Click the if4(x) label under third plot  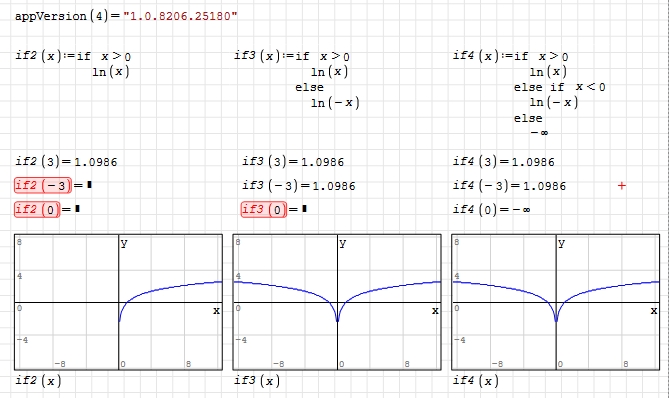pyautogui.click(x=476, y=381)
